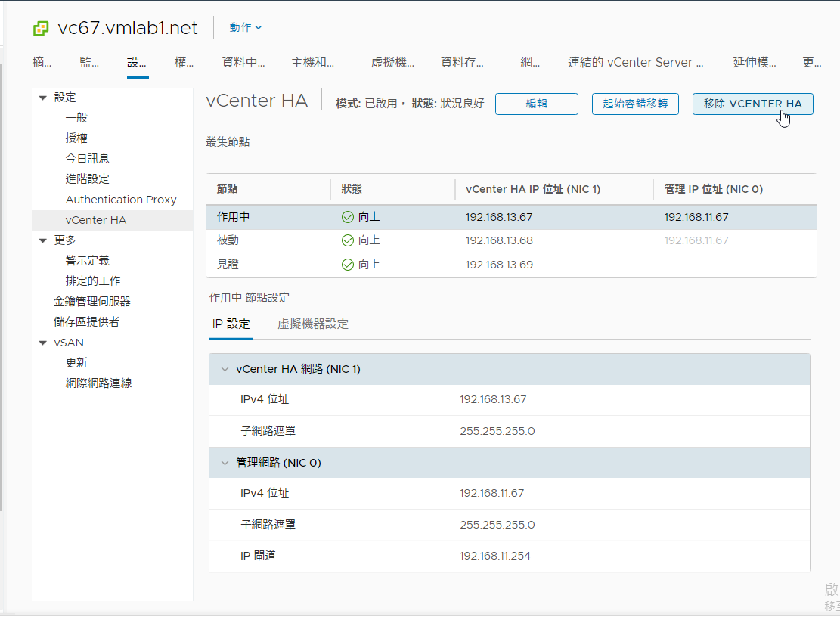Select 今日訊息 in the settings tree
840x617 pixels.
[x=87, y=159]
